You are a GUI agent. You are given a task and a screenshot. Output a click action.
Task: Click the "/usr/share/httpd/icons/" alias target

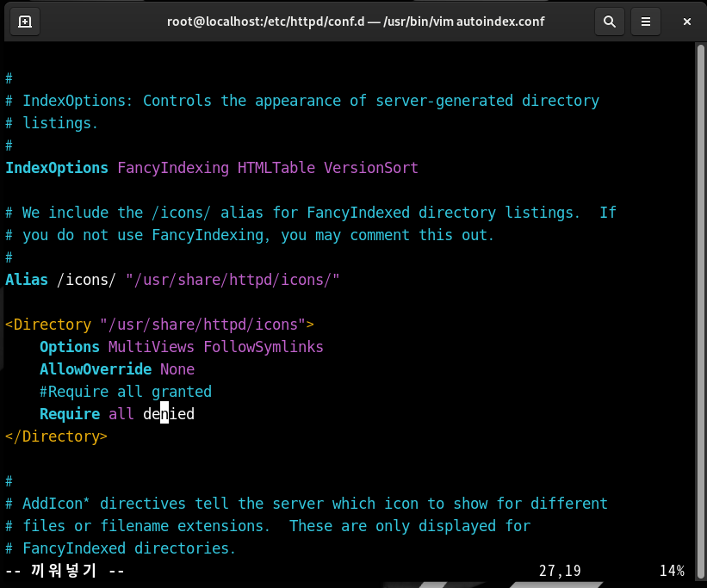click(x=233, y=280)
